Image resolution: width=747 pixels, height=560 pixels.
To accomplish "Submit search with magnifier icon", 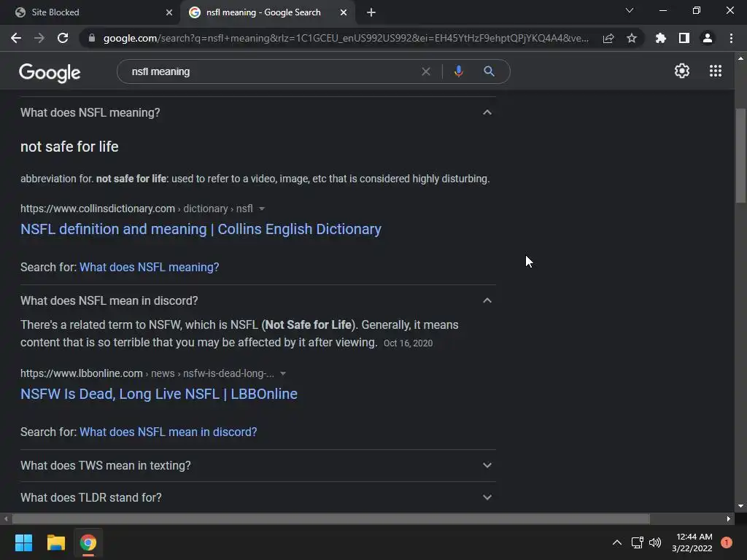I will (x=489, y=71).
